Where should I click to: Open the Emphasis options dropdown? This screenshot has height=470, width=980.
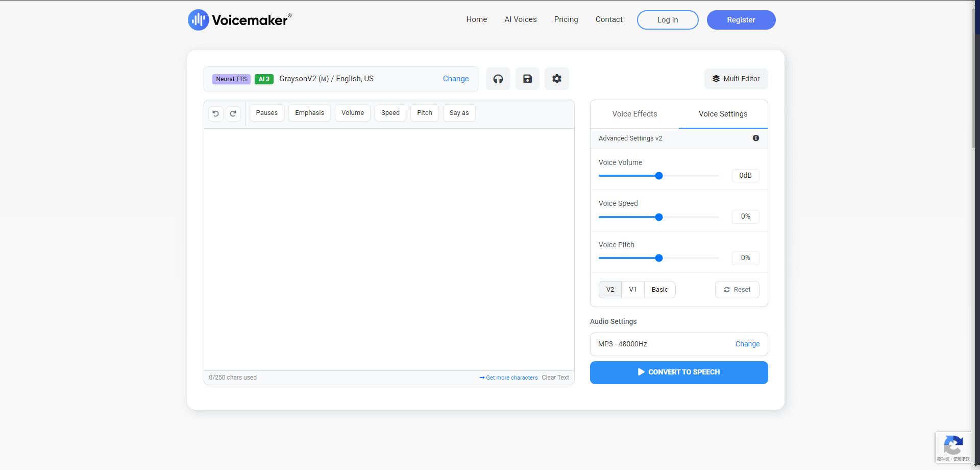click(309, 113)
